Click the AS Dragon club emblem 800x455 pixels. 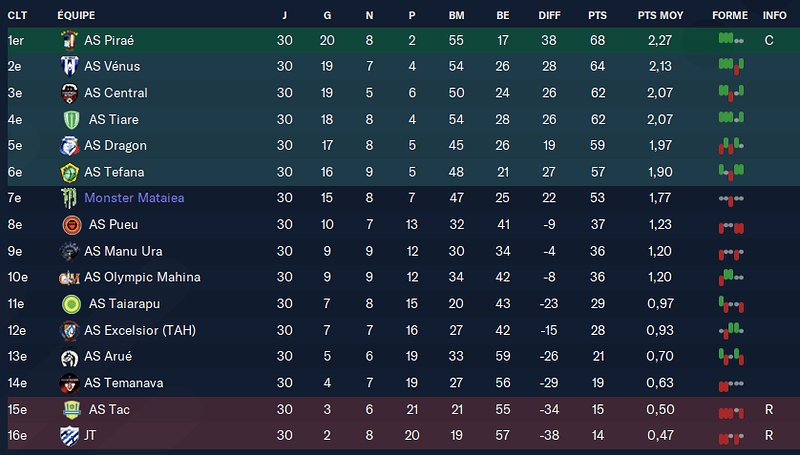(69, 146)
